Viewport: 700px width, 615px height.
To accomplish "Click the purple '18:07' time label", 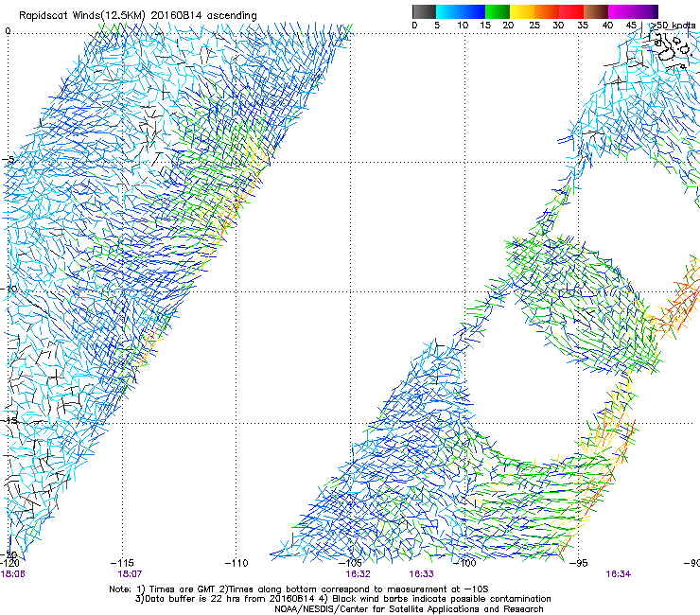I will pos(130,574).
